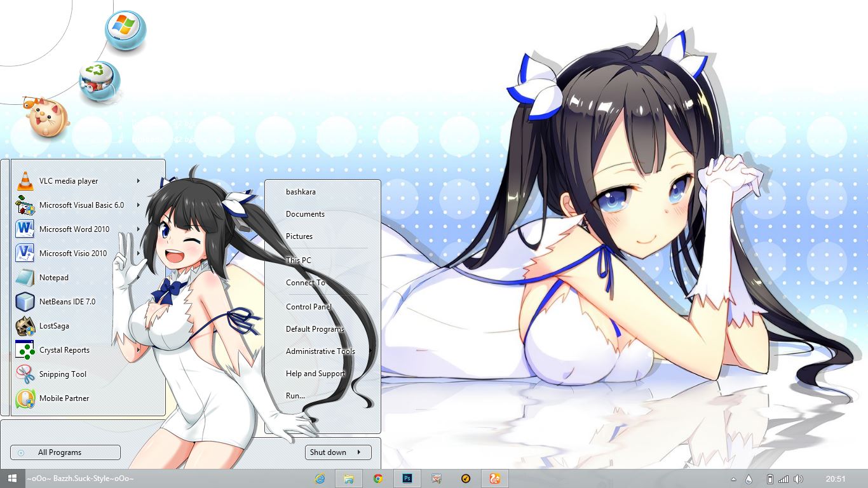Open the Recycle Bin orb desktop icon

(100, 81)
